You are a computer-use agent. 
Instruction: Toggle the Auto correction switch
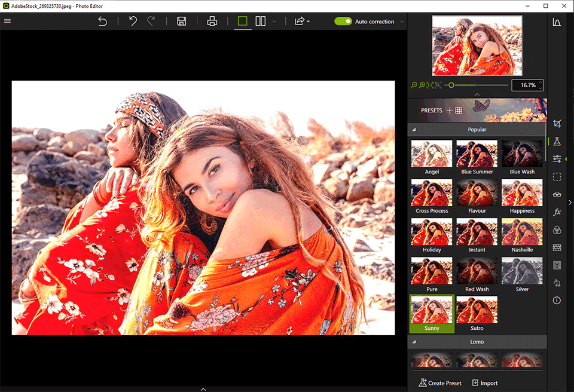point(343,22)
